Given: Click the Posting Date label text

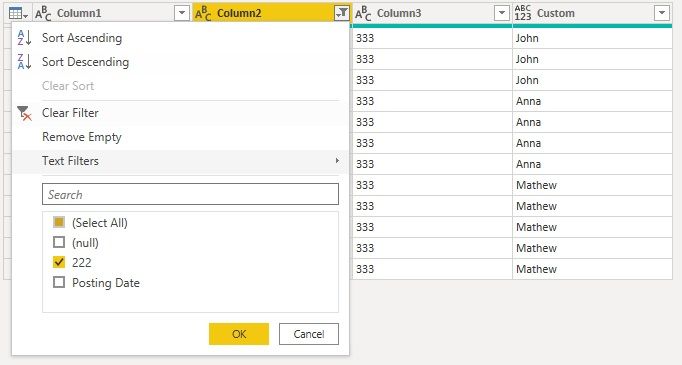Looking at the screenshot, I should click(x=106, y=283).
